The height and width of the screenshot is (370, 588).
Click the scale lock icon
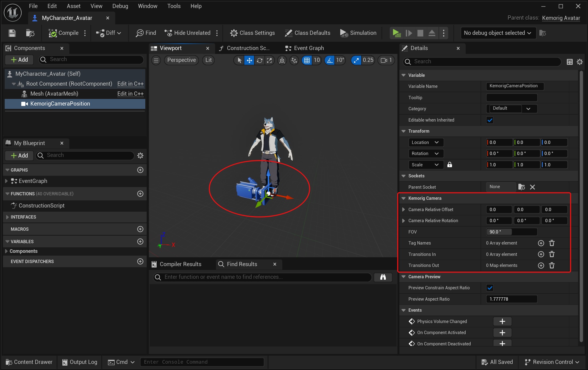(x=450, y=165)
